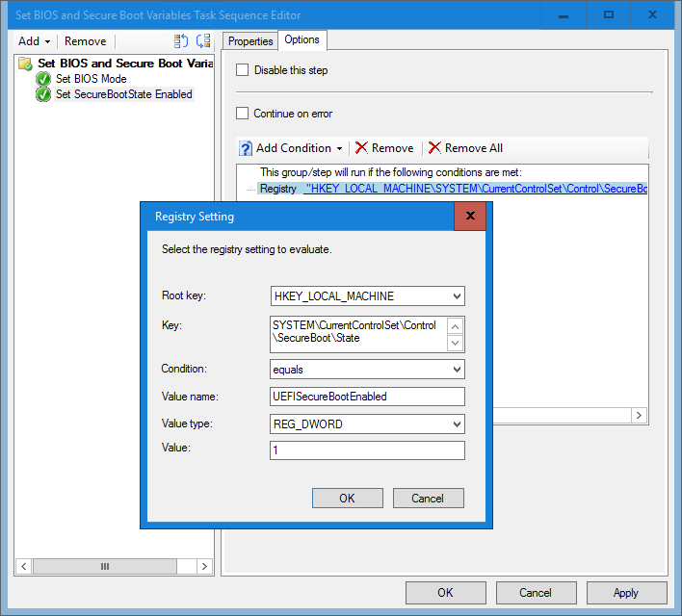682x616 pixels.
Task: Open the Root key dropdown
Action: (x=457, y=296)
